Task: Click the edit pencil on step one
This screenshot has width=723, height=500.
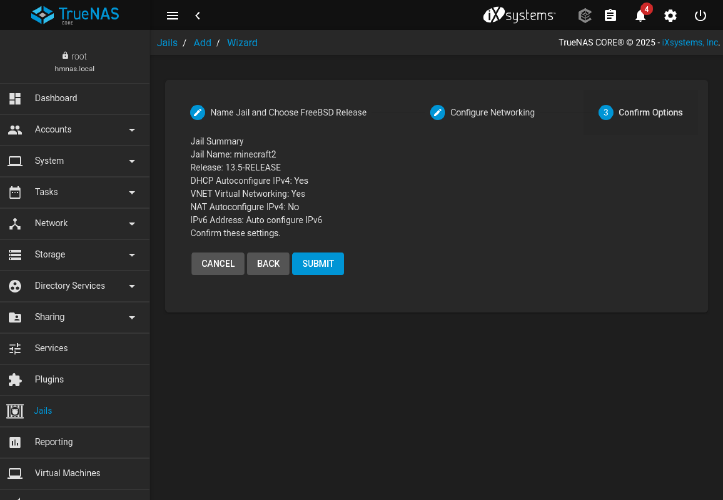Action: click(x=197, y=113)
